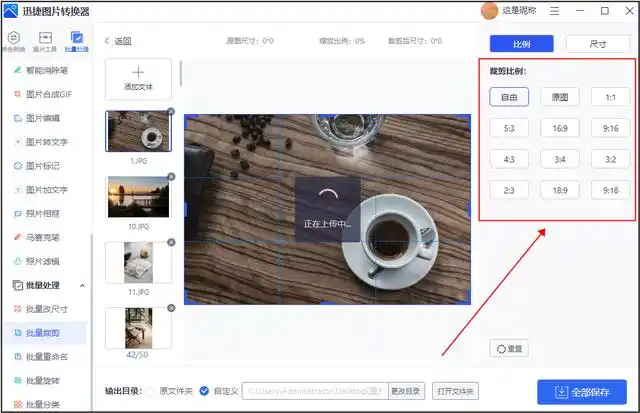
Task: Select the 批量处理 top icon
Action: [75, 41]
